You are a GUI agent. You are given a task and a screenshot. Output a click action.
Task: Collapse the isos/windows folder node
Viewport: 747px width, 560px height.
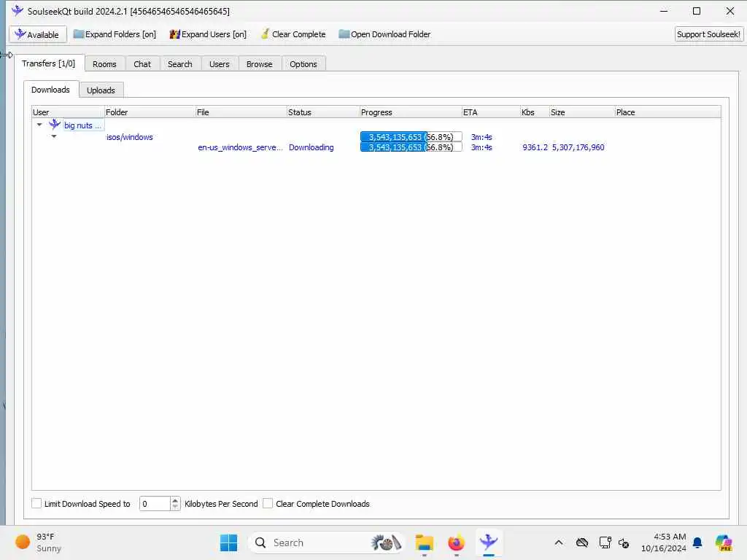[x=54, y=136]
